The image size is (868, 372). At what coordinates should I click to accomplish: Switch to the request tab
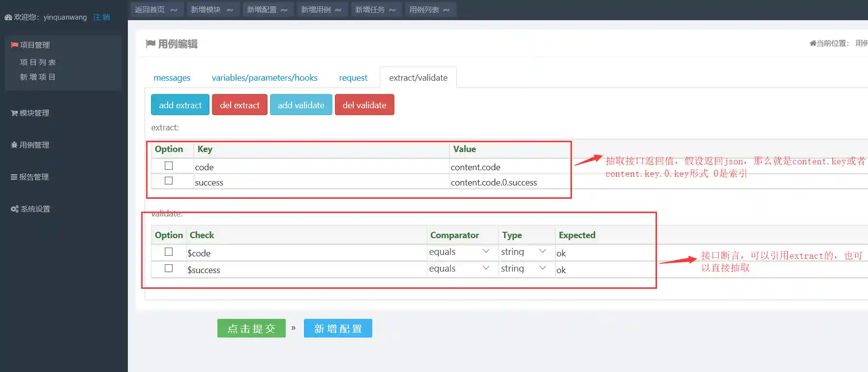[353, 78]
